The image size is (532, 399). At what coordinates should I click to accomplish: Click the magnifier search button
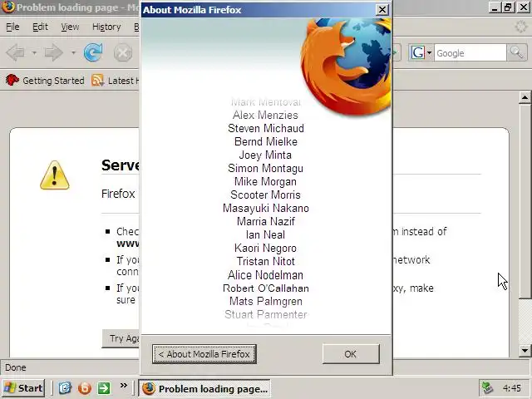517,52
